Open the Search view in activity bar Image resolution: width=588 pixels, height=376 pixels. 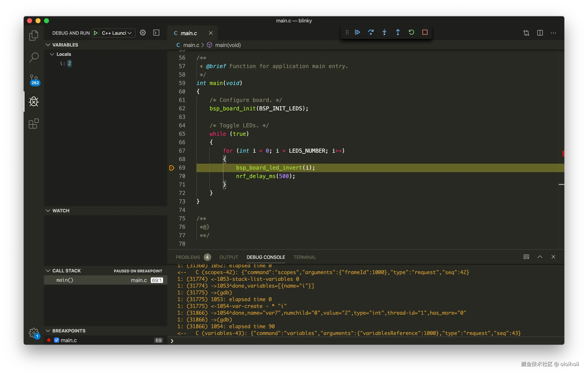pyautogui.click(x=34, y=58)
